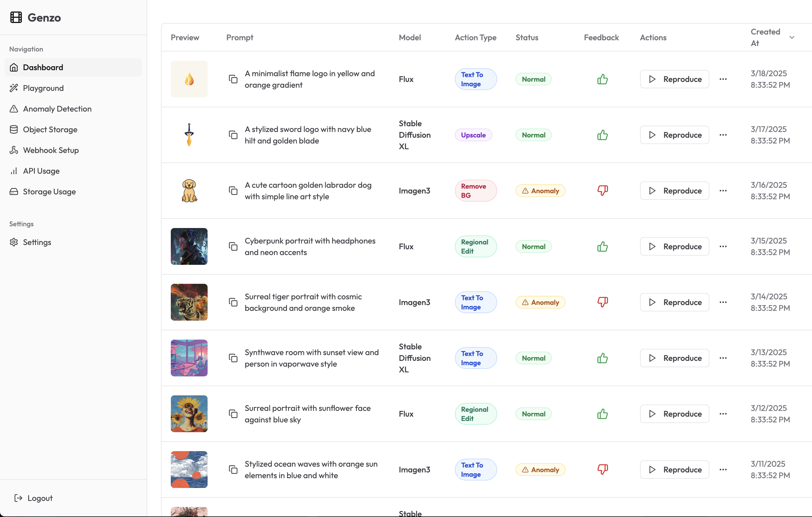Copy the sunflower face portrait prompt

coord(233,414)
